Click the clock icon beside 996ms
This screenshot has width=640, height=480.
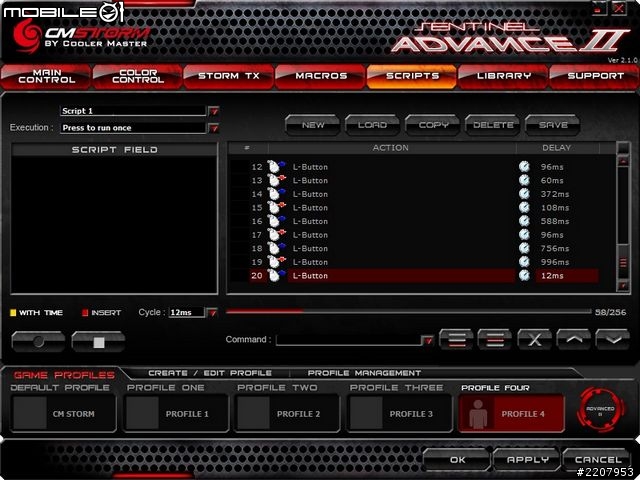pos(524,262)
